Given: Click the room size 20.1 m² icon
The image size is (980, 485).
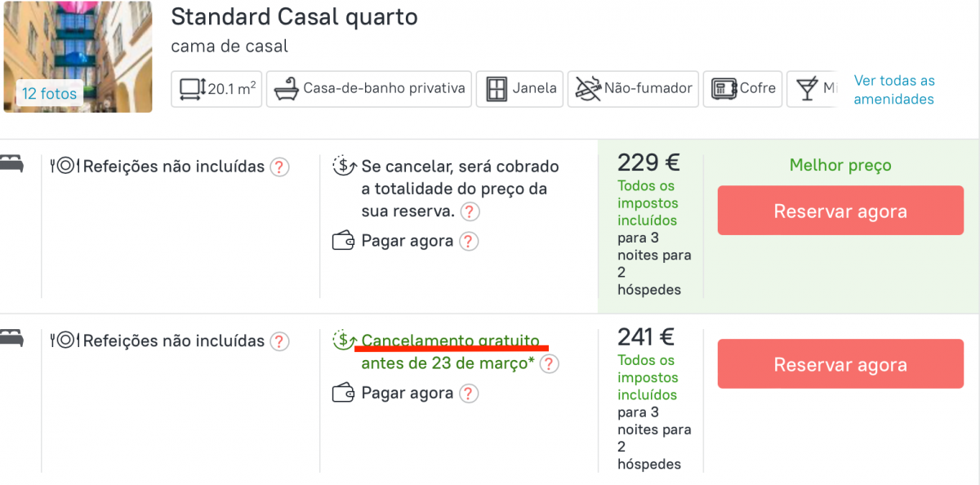Looking at the screenshot, I should pyautogui.click(x=191, y=88).
